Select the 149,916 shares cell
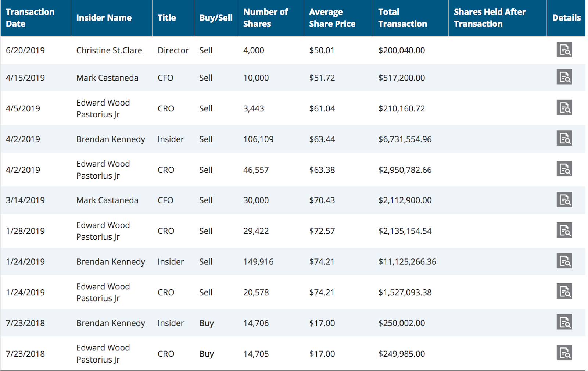 [x=258, y=262]
